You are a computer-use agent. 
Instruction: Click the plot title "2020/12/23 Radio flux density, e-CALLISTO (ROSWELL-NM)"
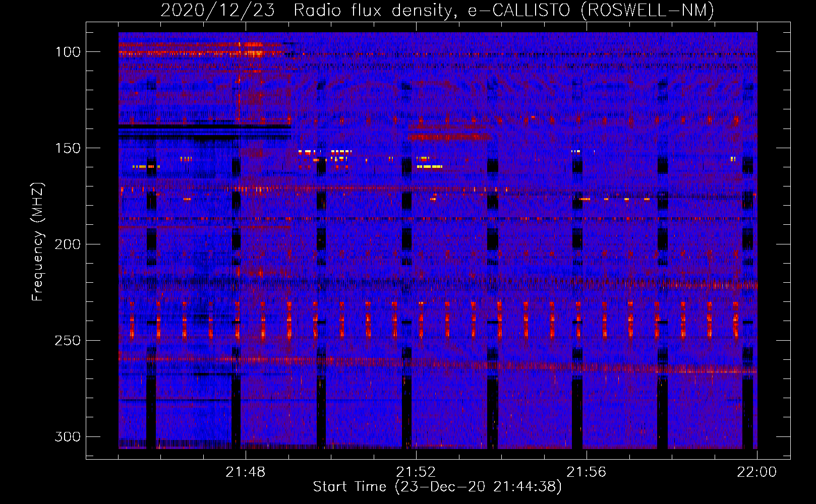[437, 10]
